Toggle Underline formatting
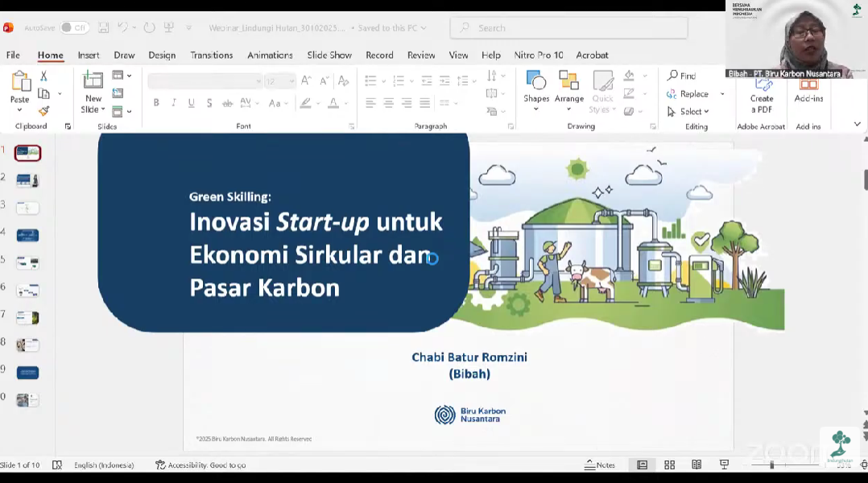The image size is (868, 483). click(192, 103)
